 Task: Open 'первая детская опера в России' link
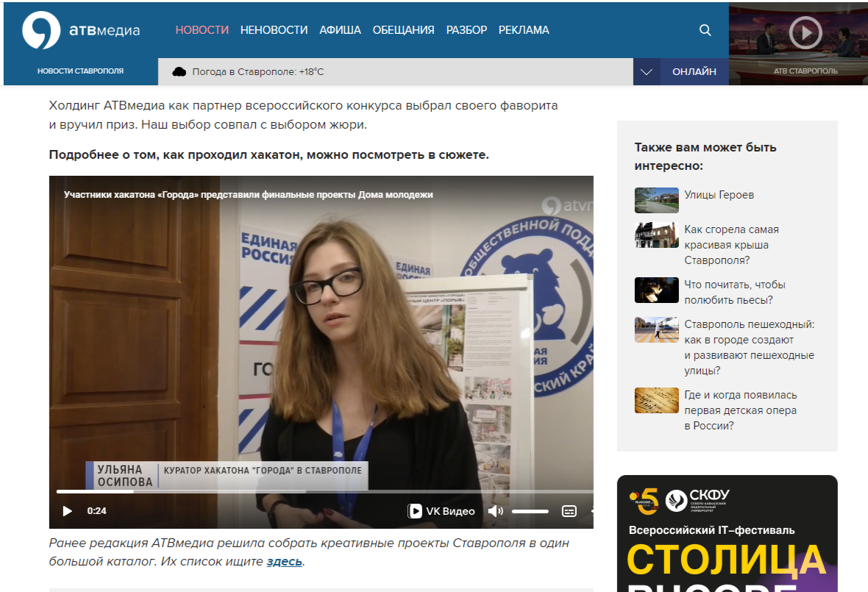tap(741, 410)
